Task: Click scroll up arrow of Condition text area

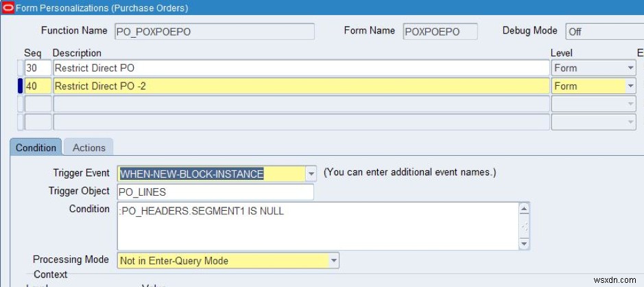Action: (x=524, y=209)
